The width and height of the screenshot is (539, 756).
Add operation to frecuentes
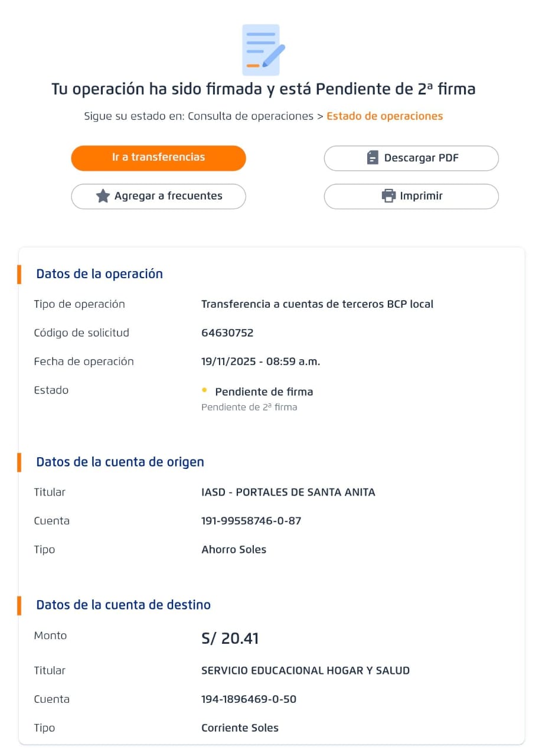(158, 196)
